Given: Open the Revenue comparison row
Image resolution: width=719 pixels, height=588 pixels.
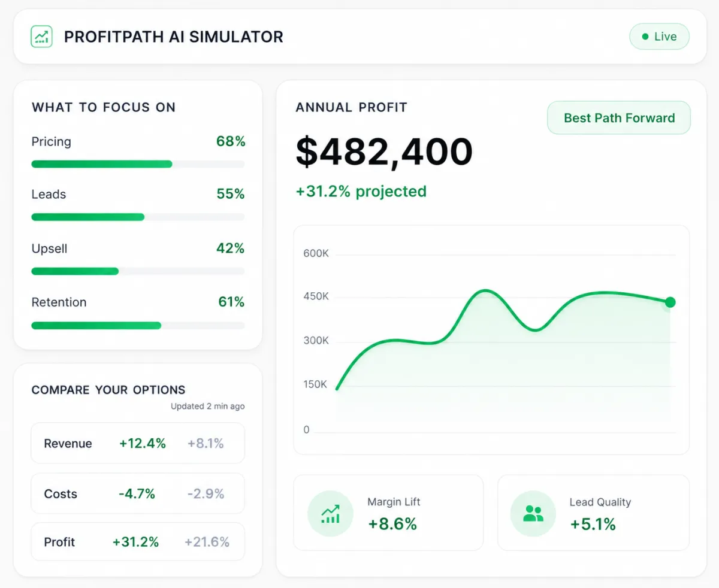Looking at the screenshot, I should (x=138, y=443).
